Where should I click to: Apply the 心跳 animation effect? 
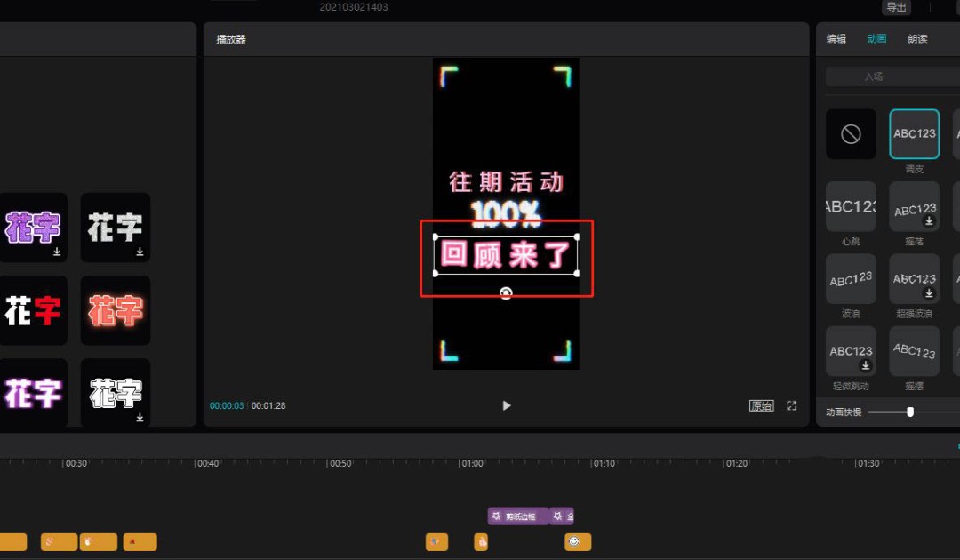(850, 206)
